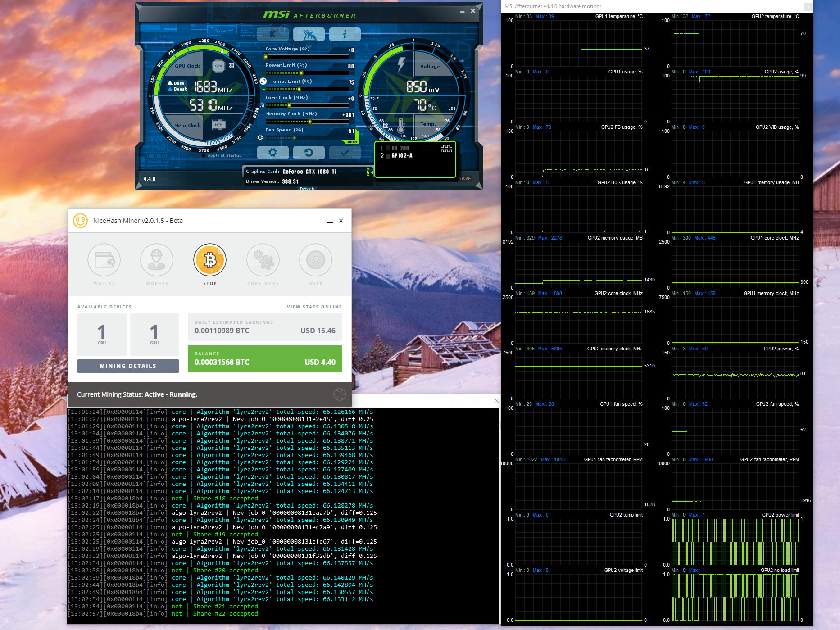Click the thermometer icon on temperature gauge
The height and width of the screenshot is (630, 840).
tap(401, 126)
